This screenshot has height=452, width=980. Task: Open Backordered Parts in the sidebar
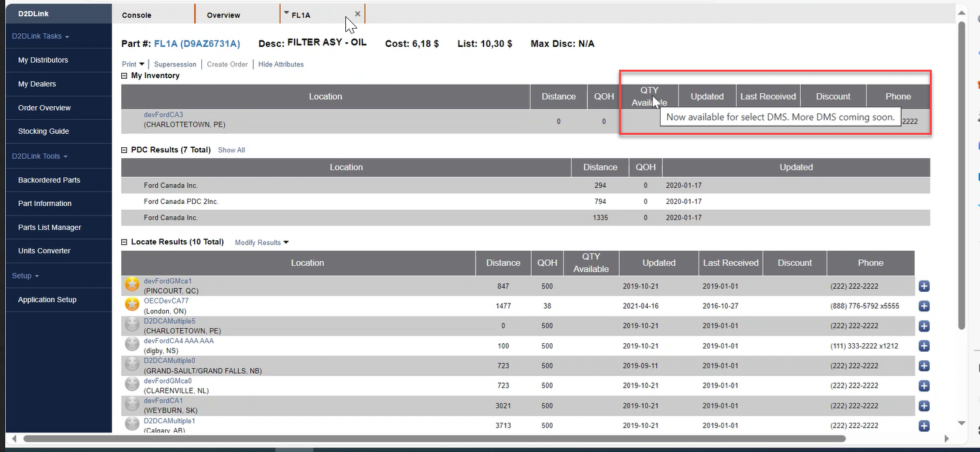tap(49, 180)
